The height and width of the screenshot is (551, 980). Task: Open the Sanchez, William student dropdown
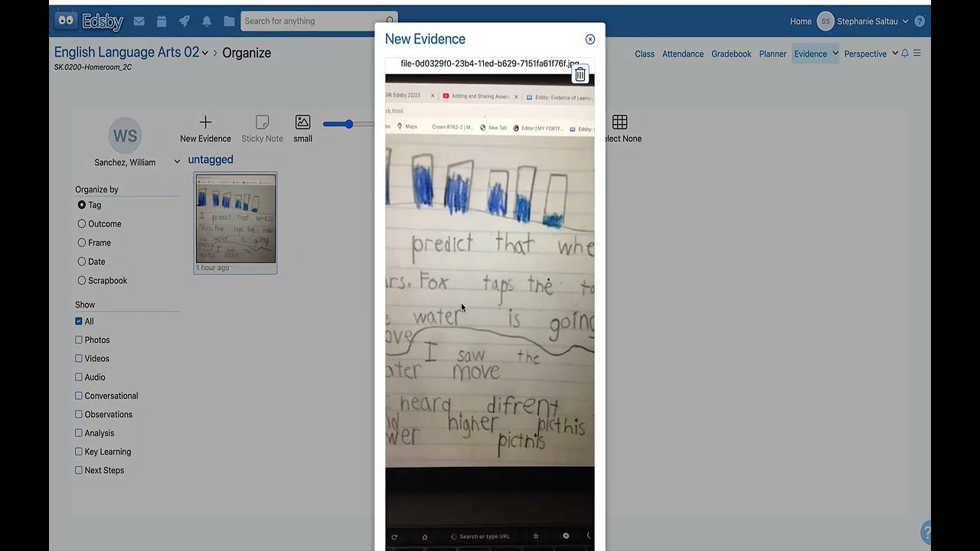177,162
